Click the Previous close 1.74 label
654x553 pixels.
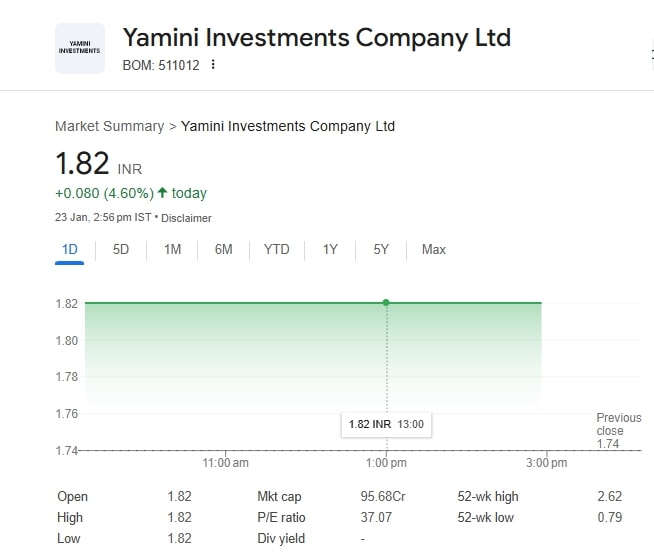click(x=618, y=430)
